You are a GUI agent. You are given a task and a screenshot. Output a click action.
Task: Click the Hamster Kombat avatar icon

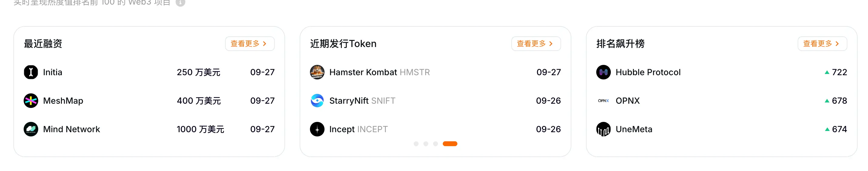click(317, 72)
